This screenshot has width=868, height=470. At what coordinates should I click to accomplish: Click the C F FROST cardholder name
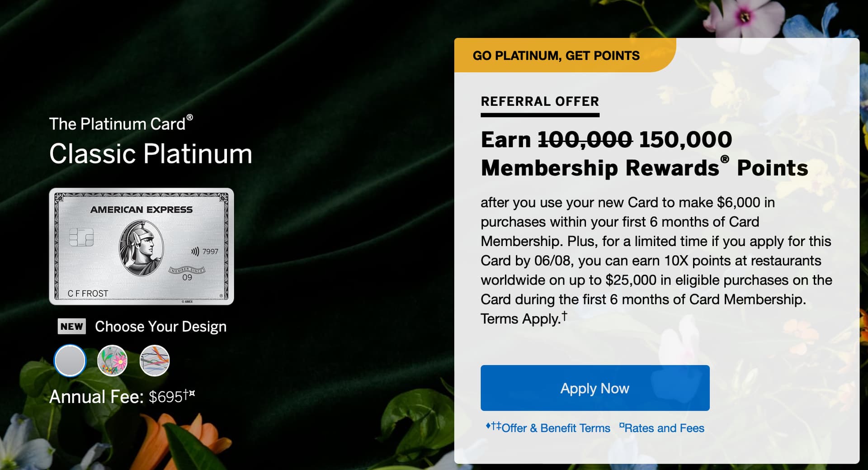[88, 294]
